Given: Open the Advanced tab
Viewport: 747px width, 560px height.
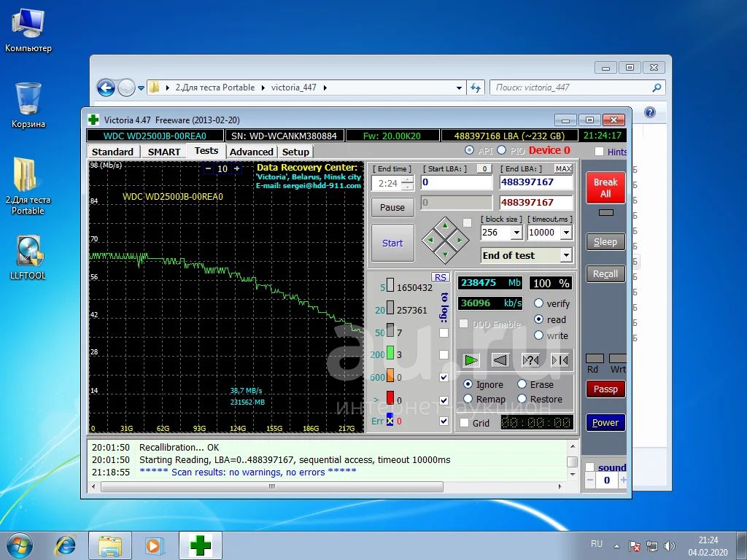Looking at the screenshot, I should point(252,152).
